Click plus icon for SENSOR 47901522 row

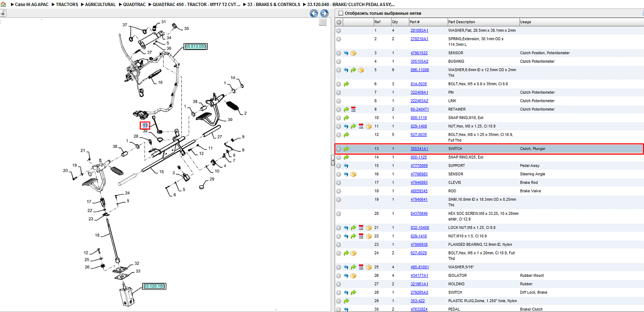point(339,53)
